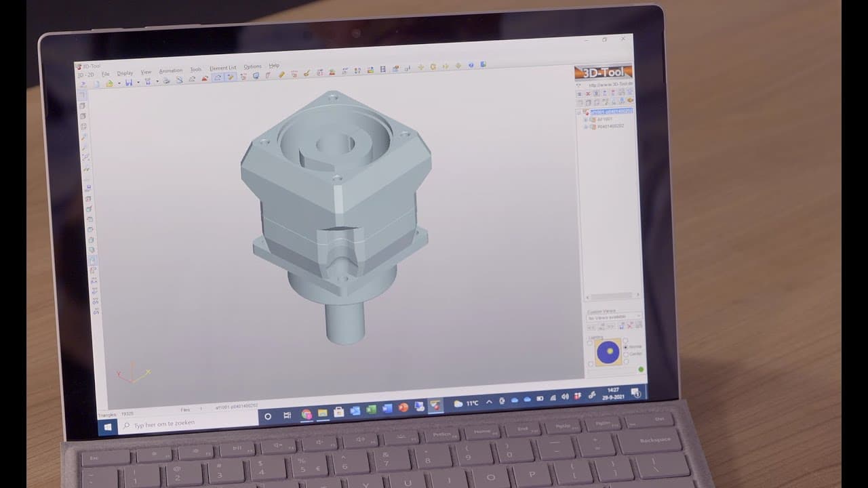Open the Options menu
This screenshot has width=868, height=488.
252,67
